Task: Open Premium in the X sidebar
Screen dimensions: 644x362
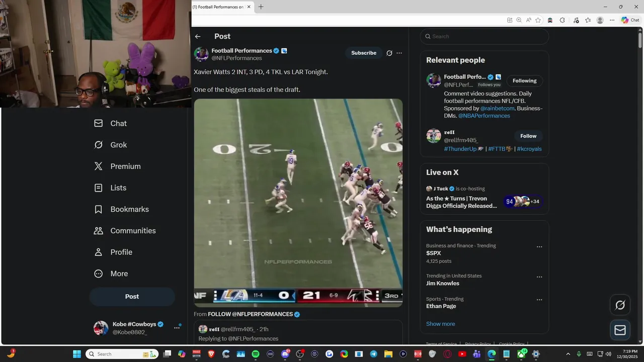Action: 117,166
